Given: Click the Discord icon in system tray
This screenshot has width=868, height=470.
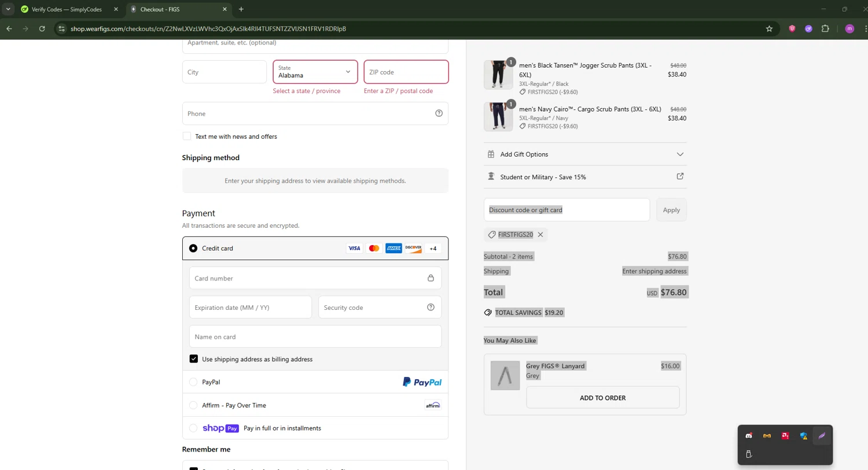Looking at the screenshot, I should tap(749, 436).
